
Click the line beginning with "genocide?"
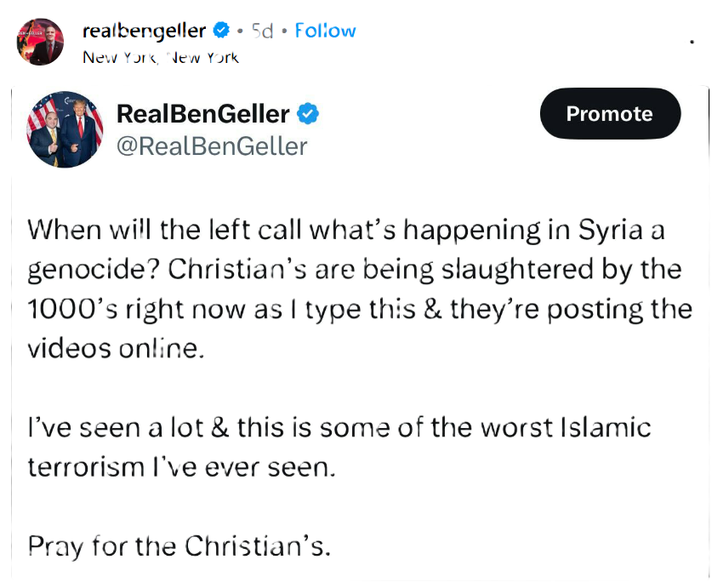tap(355, 270)
